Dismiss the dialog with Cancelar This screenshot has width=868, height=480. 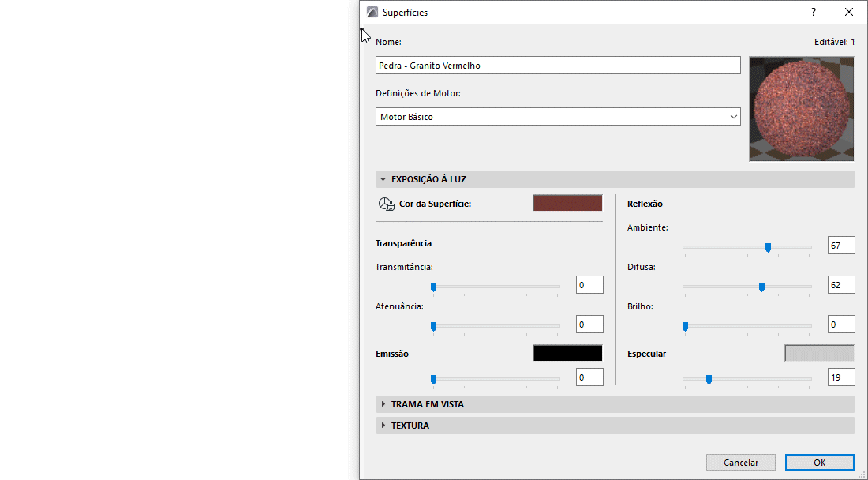(740, 462)
